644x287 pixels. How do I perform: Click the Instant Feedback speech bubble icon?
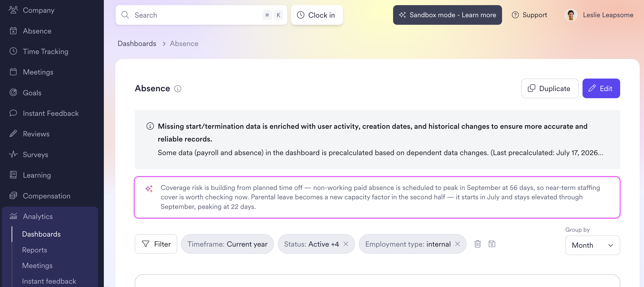(13, 113)
